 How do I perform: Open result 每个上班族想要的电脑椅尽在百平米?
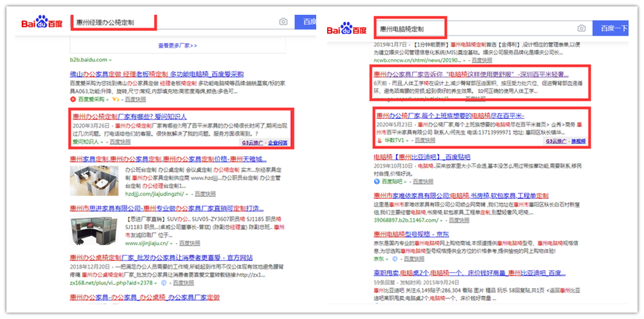point(450,116)
